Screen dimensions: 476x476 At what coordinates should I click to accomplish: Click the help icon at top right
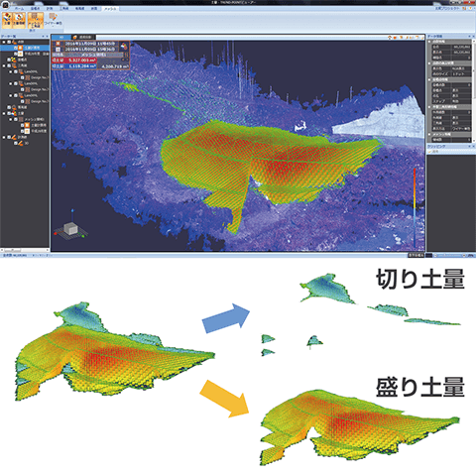click(x=469, y=9)
